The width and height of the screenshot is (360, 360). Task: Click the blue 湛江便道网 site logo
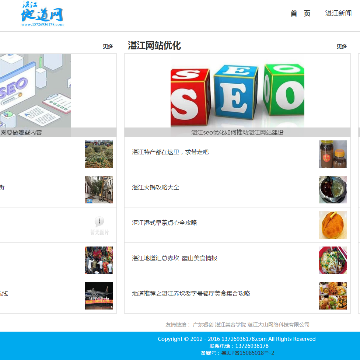click(x=42, y=15)
